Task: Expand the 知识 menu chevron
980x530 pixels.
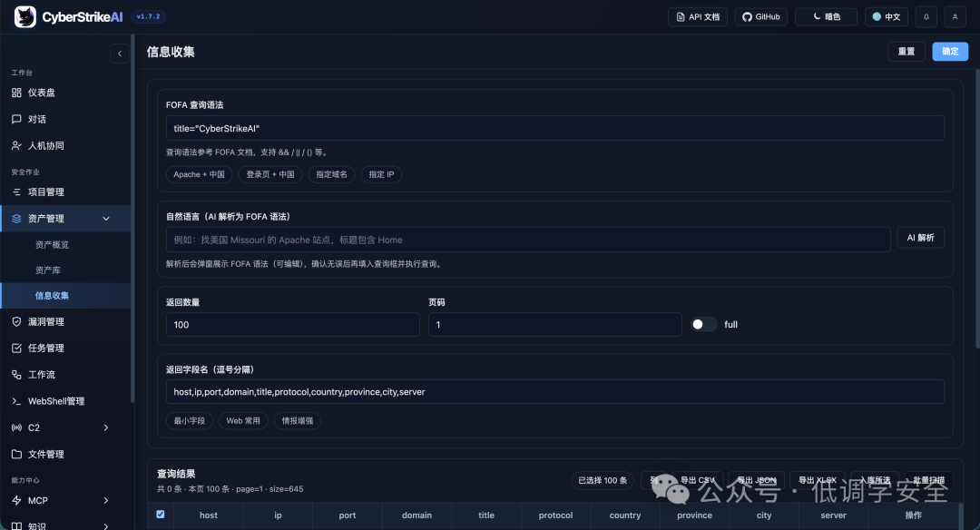Action: (105, 525)
